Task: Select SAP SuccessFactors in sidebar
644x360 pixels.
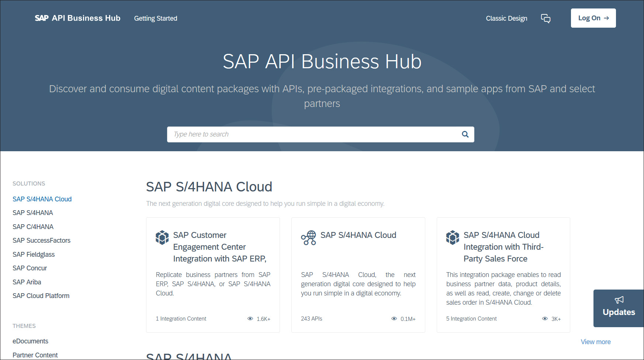Action: (x=41, y=240)
